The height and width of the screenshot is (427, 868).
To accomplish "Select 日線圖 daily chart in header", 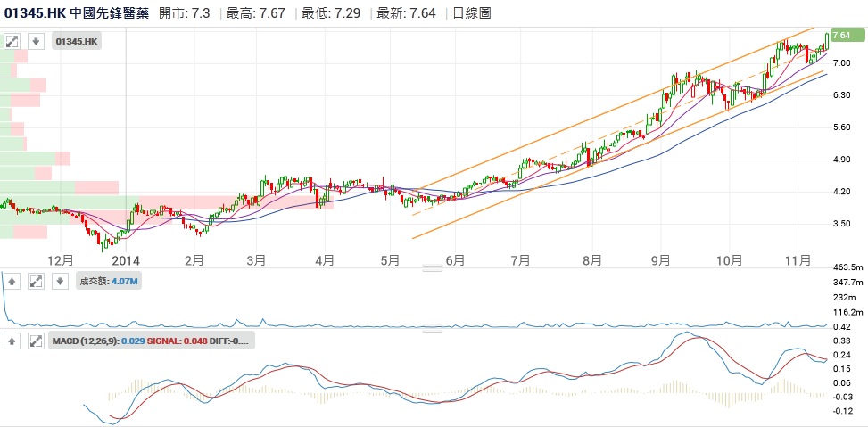I will pos(472,13).
